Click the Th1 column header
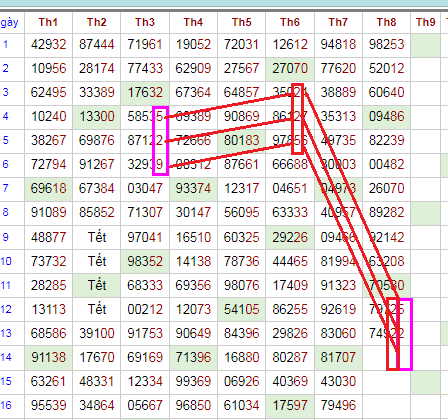The height and width of the screenshot is (420, 448). [48, 22]
